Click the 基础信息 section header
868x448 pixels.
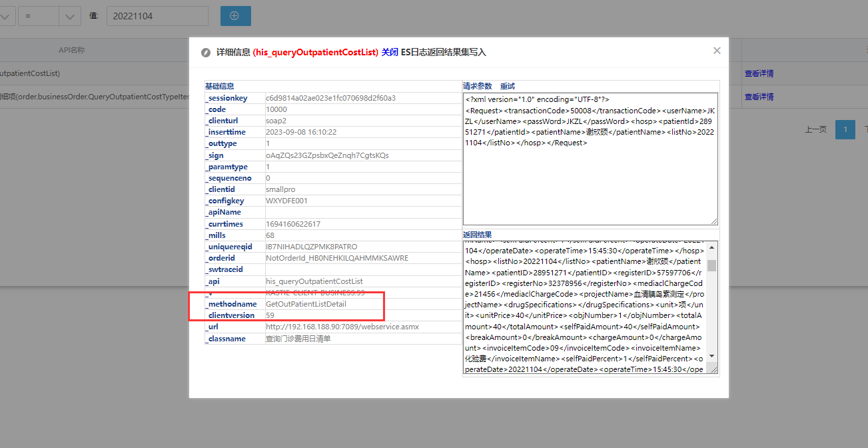[x=219, y=86]
